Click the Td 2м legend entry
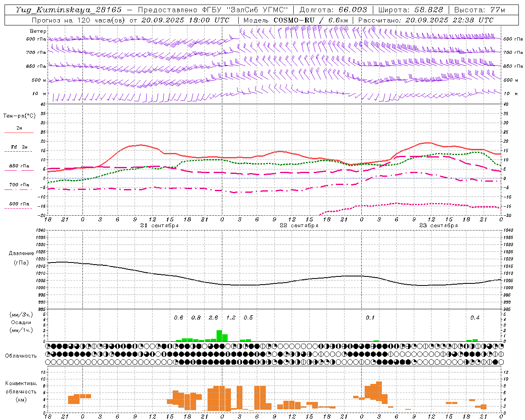The image size is (525, 420). click(x=19, y=147)
